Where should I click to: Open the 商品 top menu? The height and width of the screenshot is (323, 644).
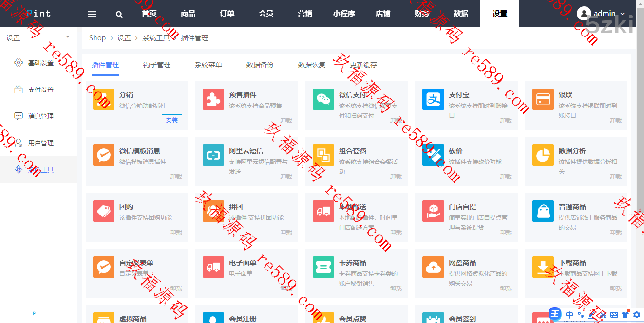click(x=188, y=13)
